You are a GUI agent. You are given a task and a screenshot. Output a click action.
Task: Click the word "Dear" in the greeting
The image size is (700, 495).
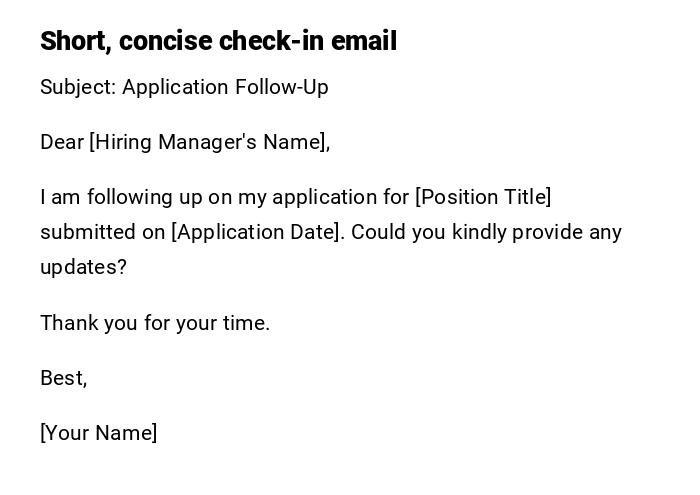click(62, 142)
